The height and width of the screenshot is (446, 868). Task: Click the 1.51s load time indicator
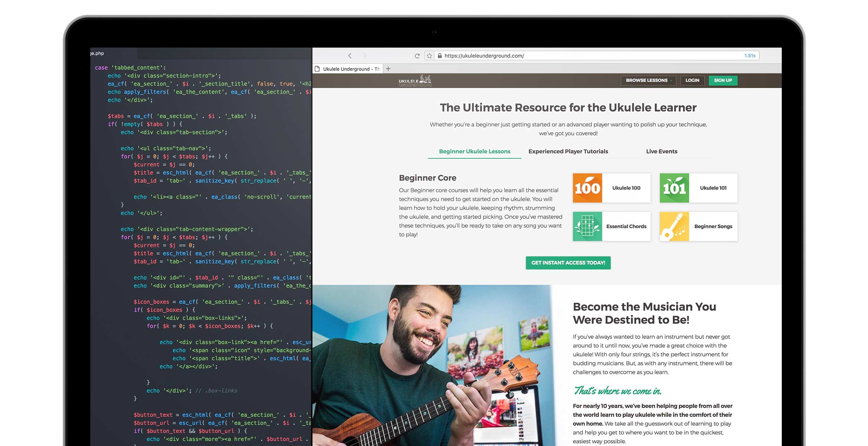coord(749,56)
